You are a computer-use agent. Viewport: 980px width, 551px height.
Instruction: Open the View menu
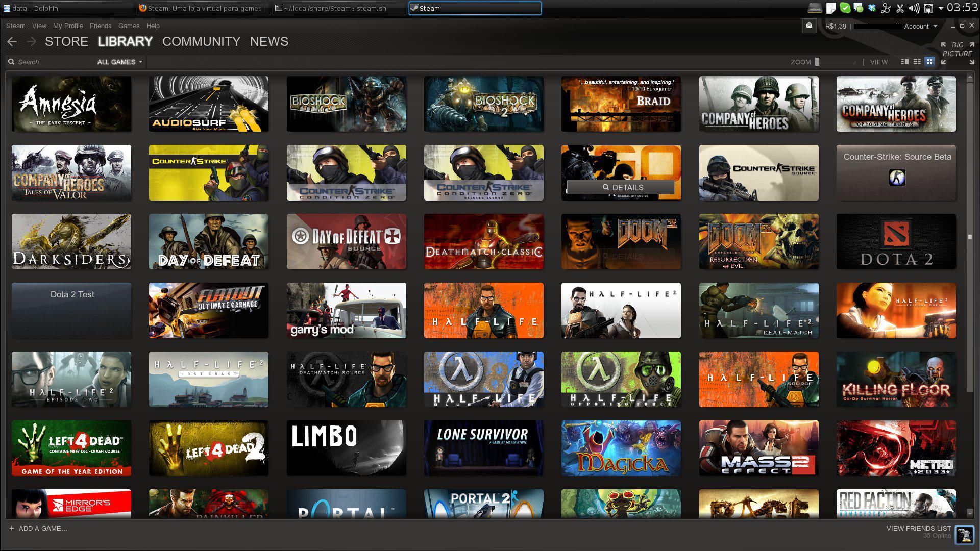(39, 26)
